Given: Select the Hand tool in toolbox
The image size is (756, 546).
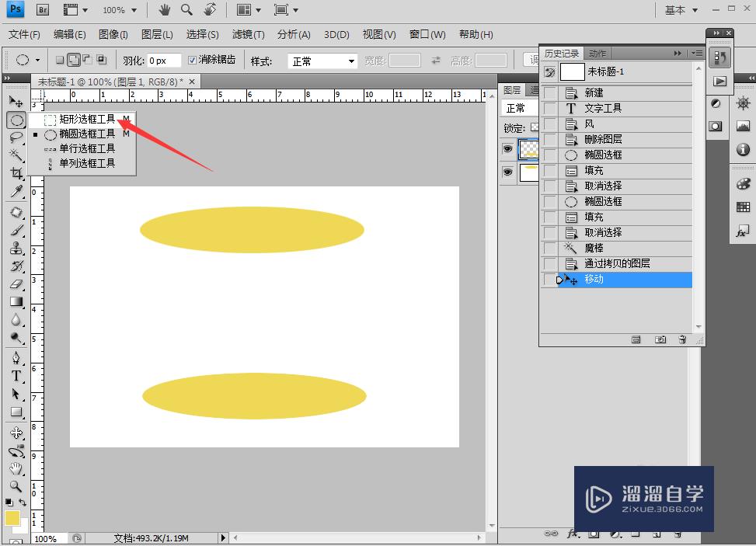Looking at the screenshot, I should (x=16, y=468).
